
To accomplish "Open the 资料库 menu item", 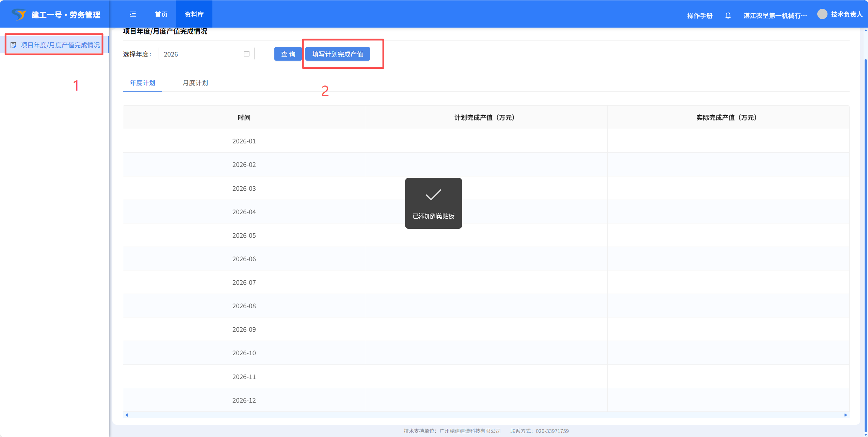I will pos(194,14).
